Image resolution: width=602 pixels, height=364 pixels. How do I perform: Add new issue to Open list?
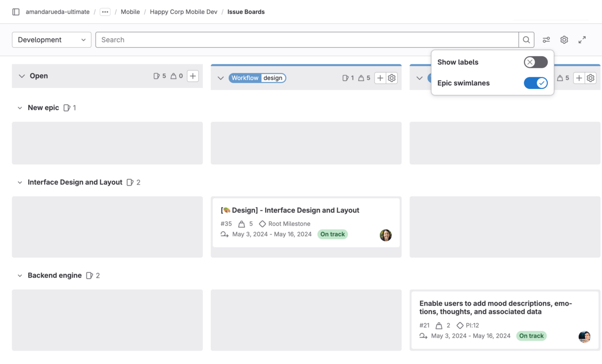click(x=193, y=76)
